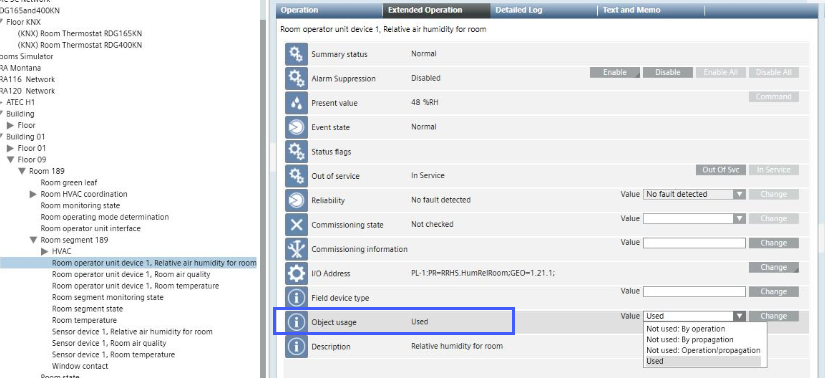Click the Present value water drop icon
Image resolution: width=825 pixels, height=378 pixels.
[296, 103]
